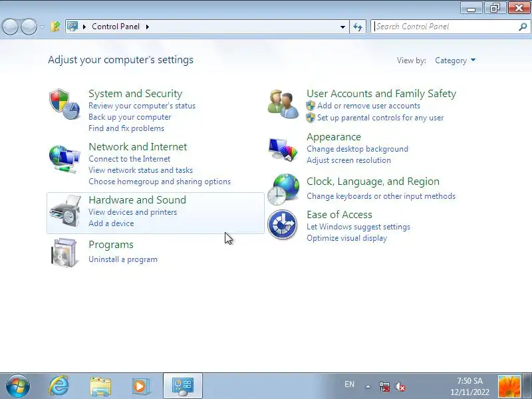The height and width of the screenshot is (399, 532).
Task: Click the flower icon at taskbar corner
Action: coord(509,386)
